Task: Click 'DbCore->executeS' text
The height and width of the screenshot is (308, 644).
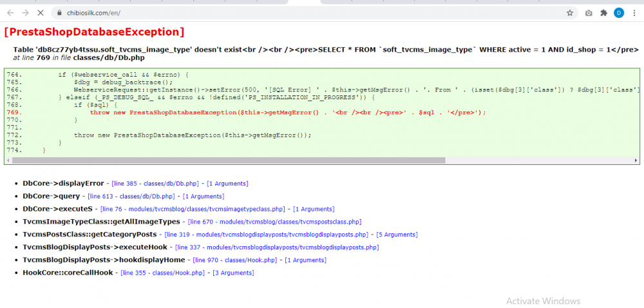Action: click(x=57, y=209)
